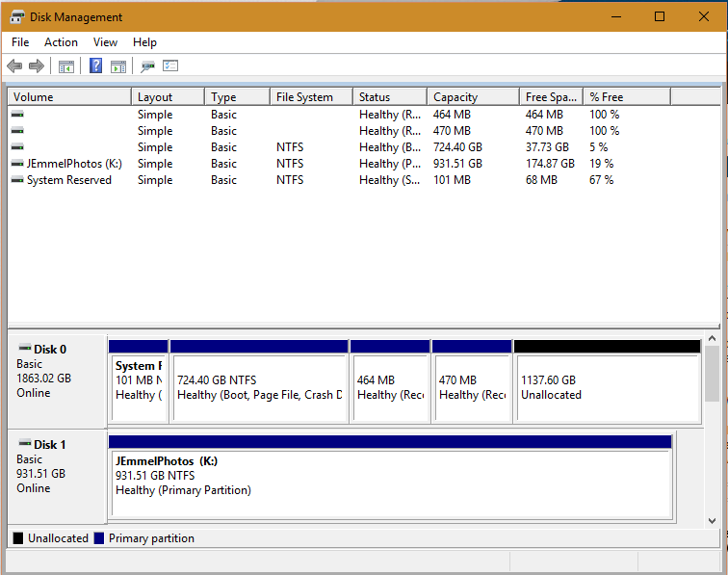
Task: Click drive icon of 724.40 GB volume row
Action: coord(17,147)
